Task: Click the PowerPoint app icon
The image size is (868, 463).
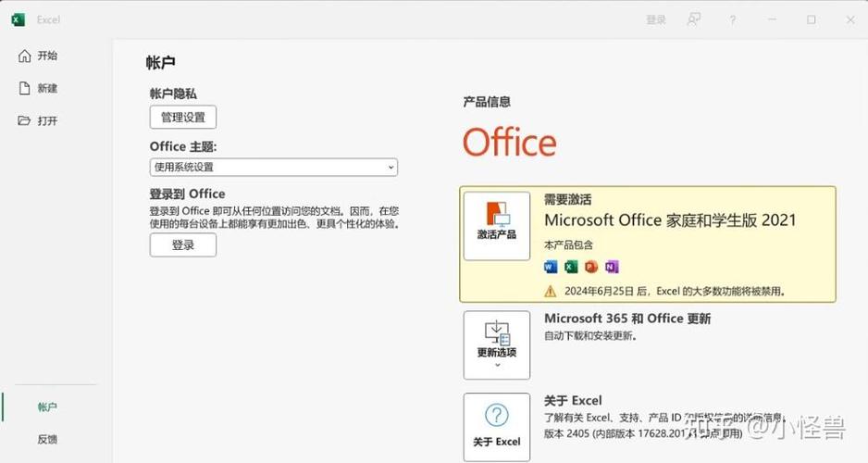Action: 591,267
